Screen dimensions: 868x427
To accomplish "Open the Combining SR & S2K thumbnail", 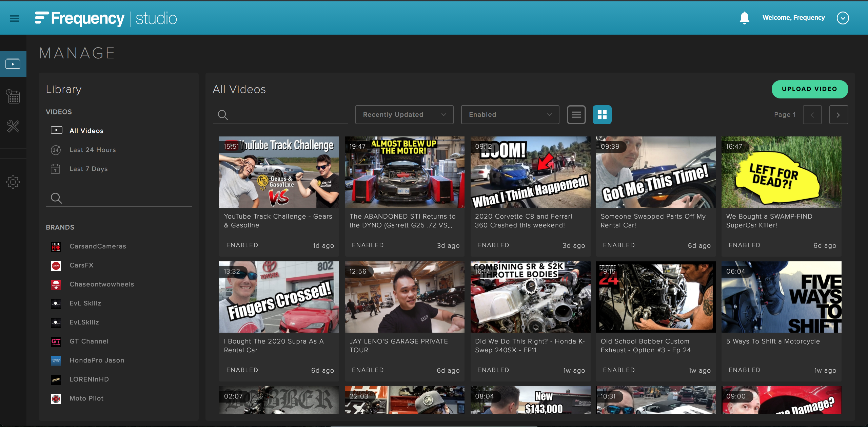I will 530,297.
